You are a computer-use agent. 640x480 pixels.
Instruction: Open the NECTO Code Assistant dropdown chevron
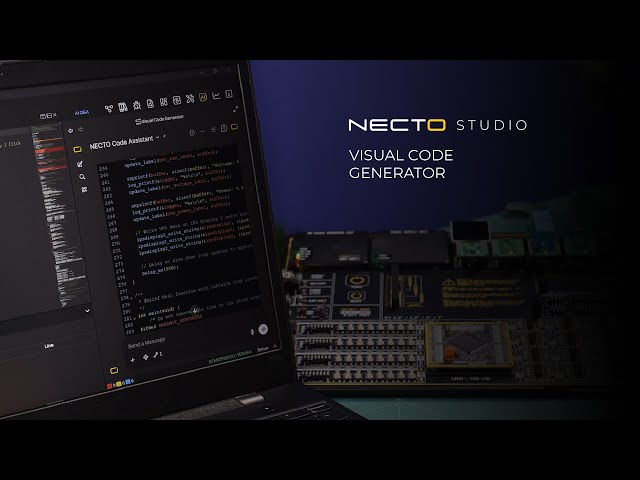point(158,138)
